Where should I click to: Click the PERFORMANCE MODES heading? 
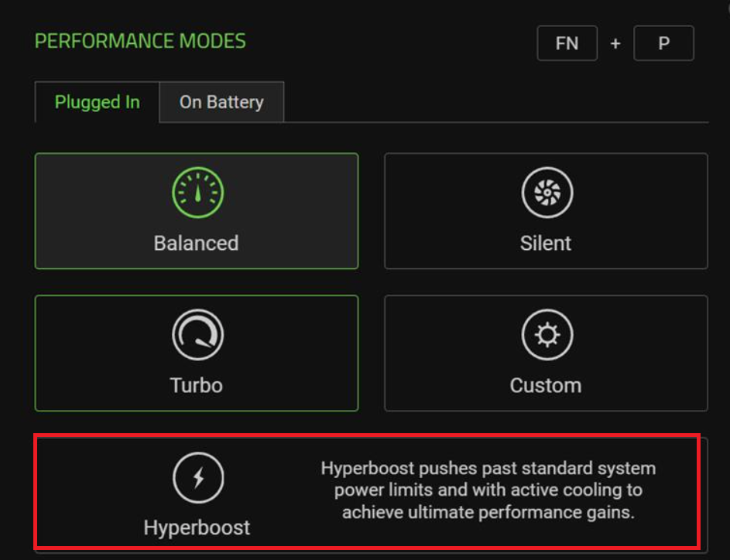coord(139,42)
